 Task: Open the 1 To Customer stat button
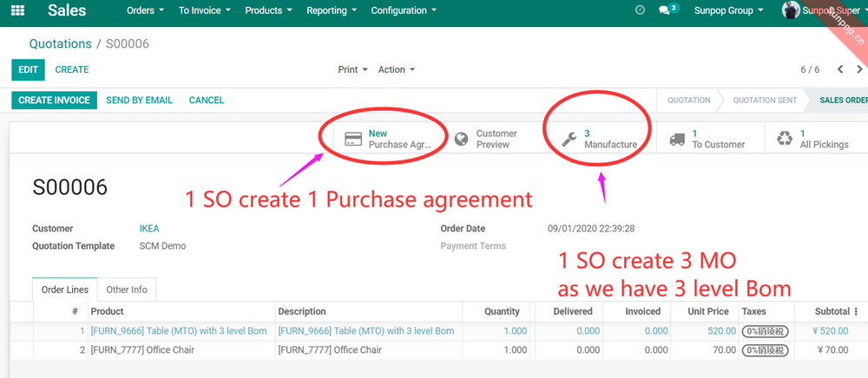point(710,139)
